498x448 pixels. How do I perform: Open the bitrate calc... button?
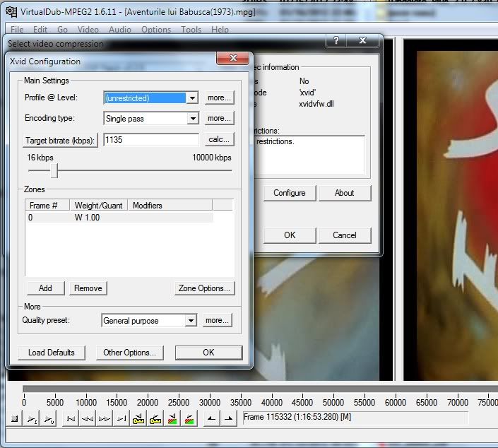(219, 140)
